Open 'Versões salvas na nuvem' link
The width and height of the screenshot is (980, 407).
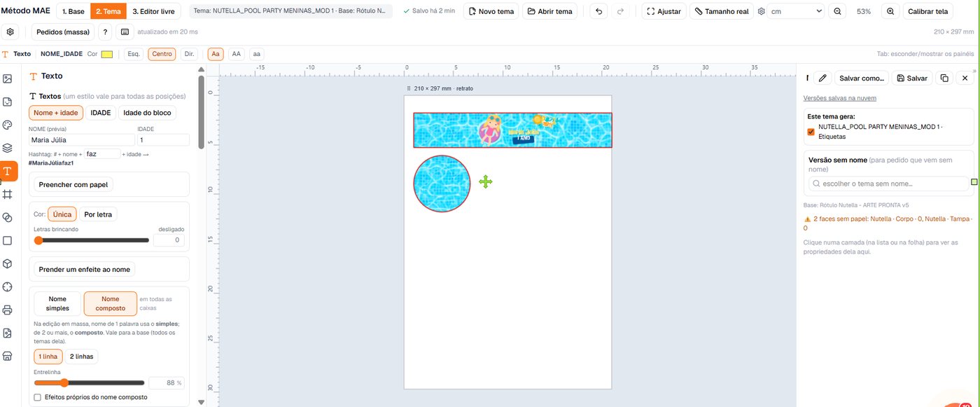[x=840, y=98]
